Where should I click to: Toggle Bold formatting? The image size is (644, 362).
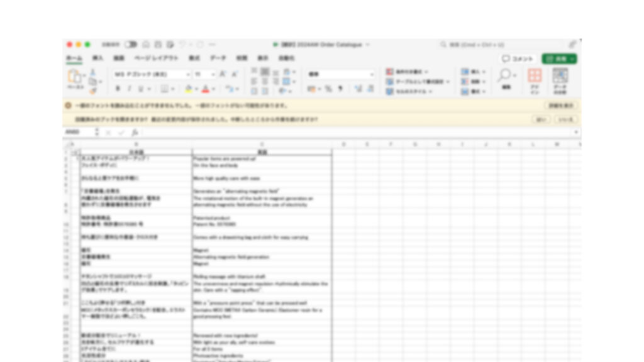click(118, 89)
